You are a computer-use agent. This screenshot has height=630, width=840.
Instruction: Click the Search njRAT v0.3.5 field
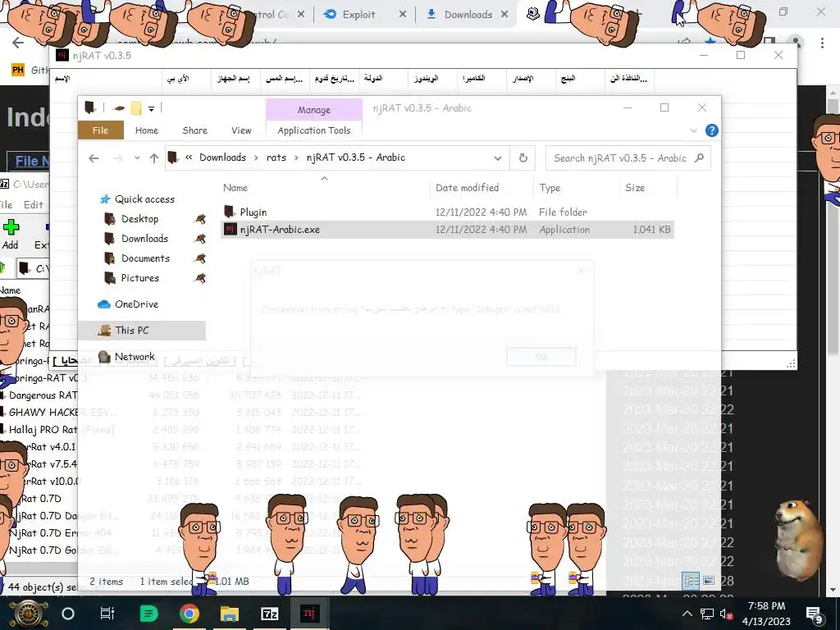pos(628,158)
